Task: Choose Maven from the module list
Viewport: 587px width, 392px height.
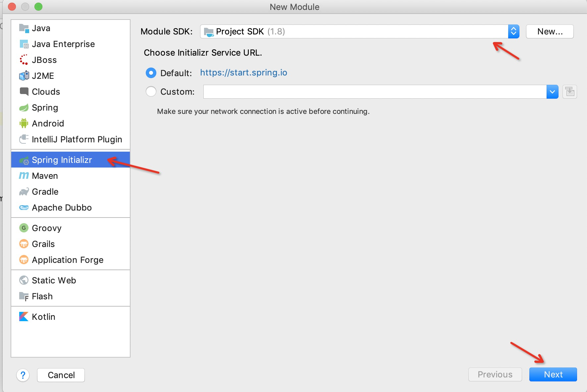Action: [x=71, y=176]
